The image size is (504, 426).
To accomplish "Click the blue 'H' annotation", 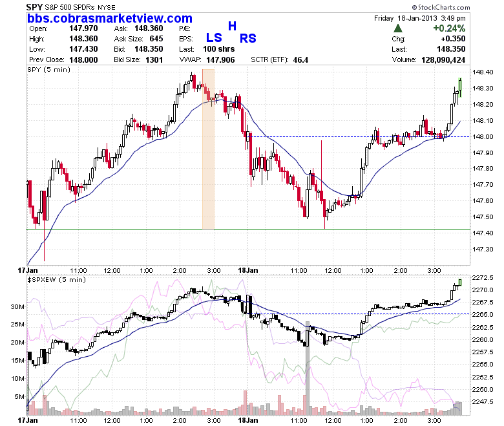I will pos(232,26).
